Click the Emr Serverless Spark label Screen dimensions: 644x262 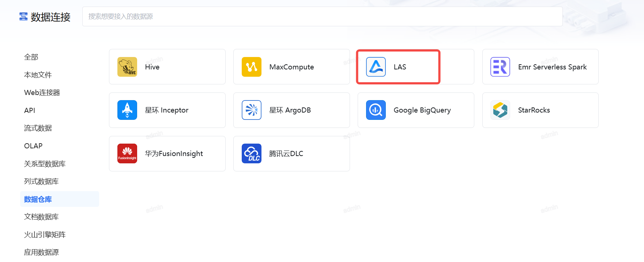[552, 67]
